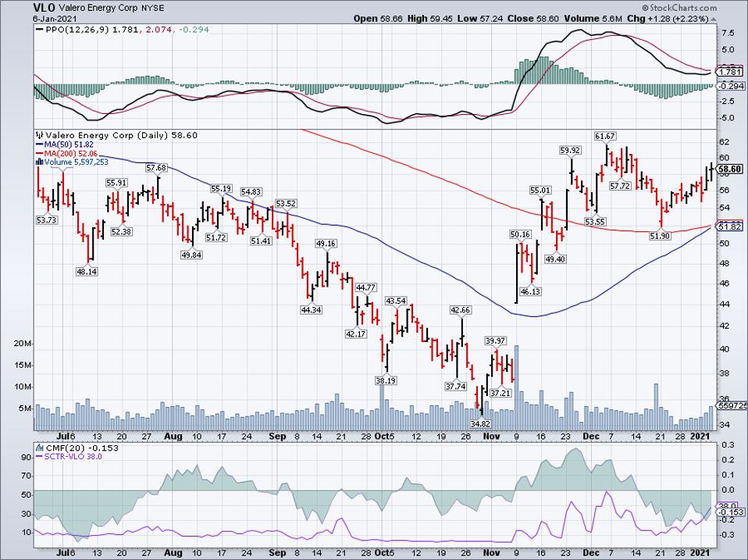
Task: Click the 61.67 high price label
Action: coord(605,137)
